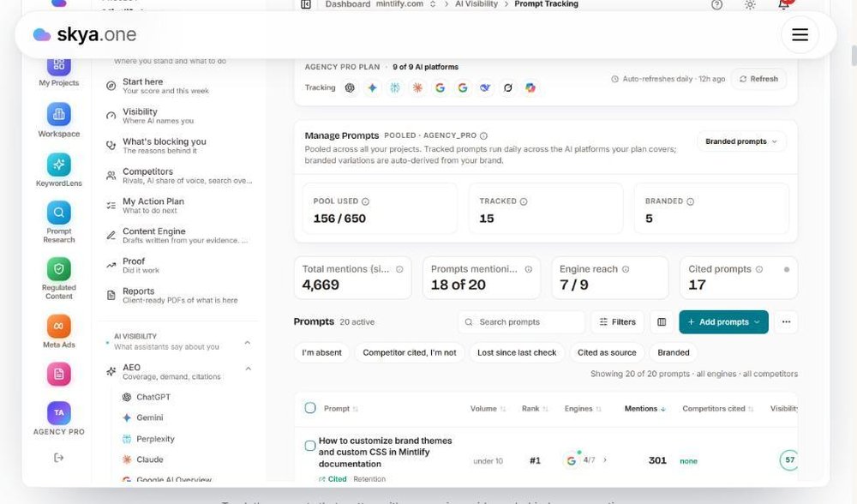Sort the table by Volume
Viewport: 857px width, 504px height.
tap(488, 409)
